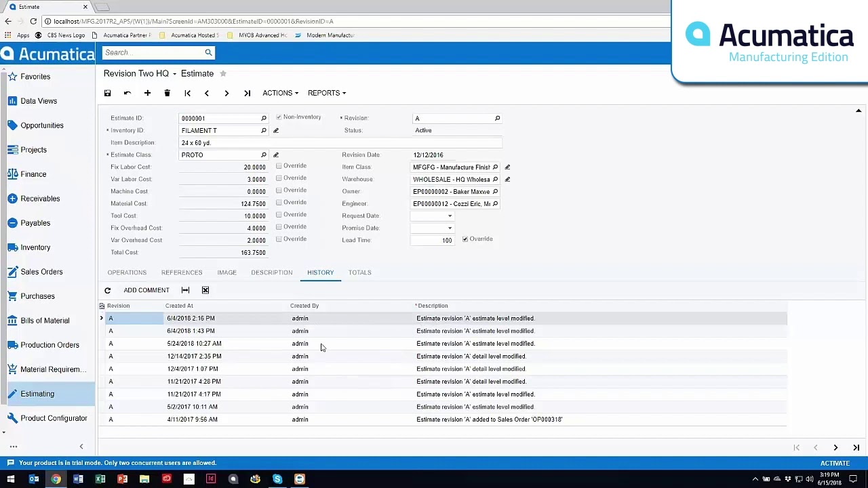Open the REPORTS dropdown menu
Image resolution: width=868 pixels, height=488 pixels.
click(326, 93)
